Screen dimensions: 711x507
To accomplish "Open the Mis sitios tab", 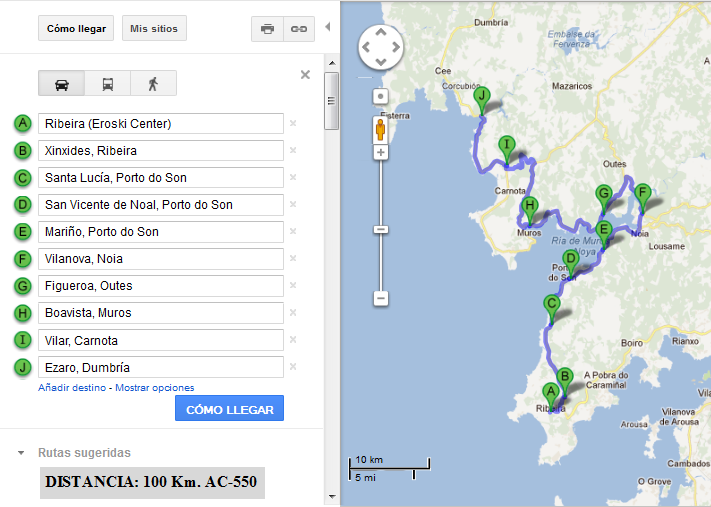I will tap(154, 29).
